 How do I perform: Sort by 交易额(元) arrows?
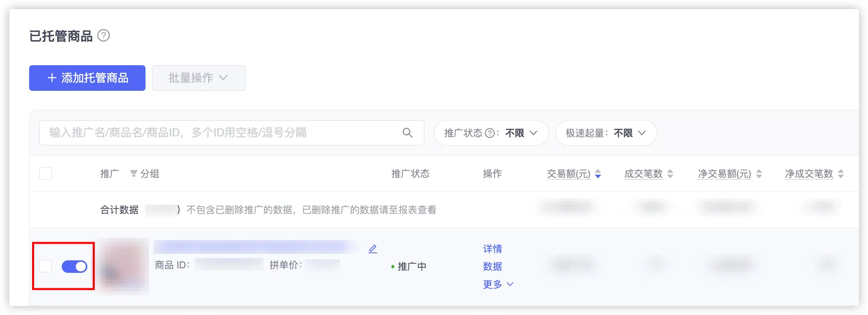pyautogui.click(x=598, y=174)
